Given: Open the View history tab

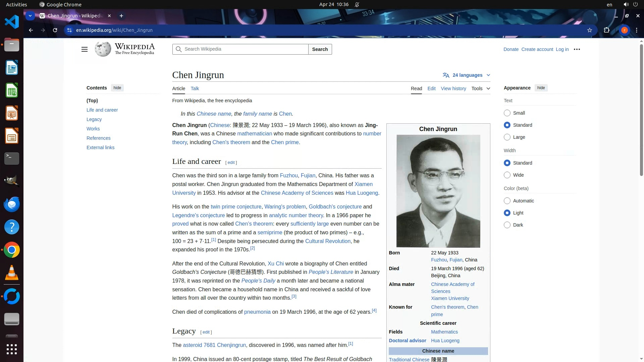Looking at the screenshot, I should coord(453,88).
